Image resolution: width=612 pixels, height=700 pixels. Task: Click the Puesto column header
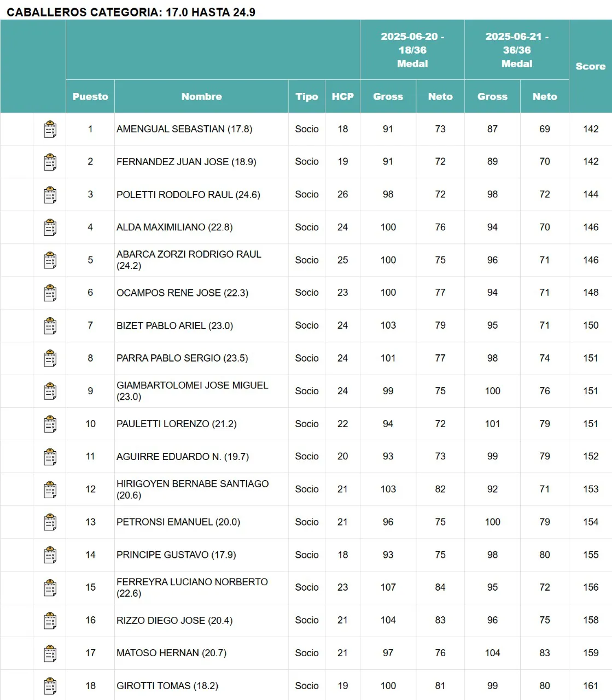tap(90, 96)
